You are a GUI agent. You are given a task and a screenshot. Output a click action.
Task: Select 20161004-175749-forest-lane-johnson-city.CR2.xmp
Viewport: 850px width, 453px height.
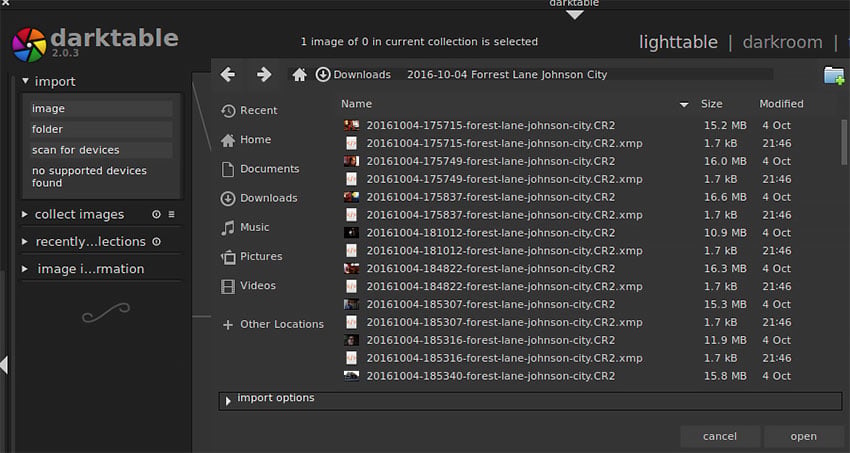coord(504,179)
